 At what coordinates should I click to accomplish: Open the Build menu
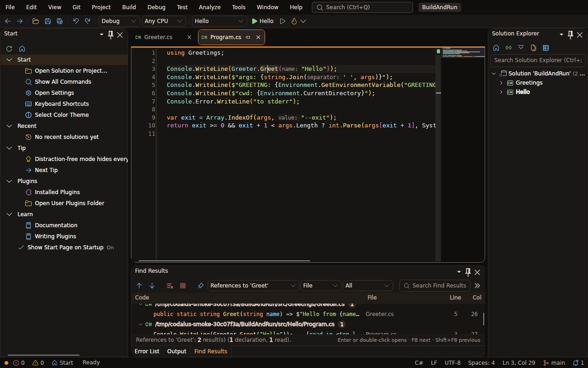[129, 7]
